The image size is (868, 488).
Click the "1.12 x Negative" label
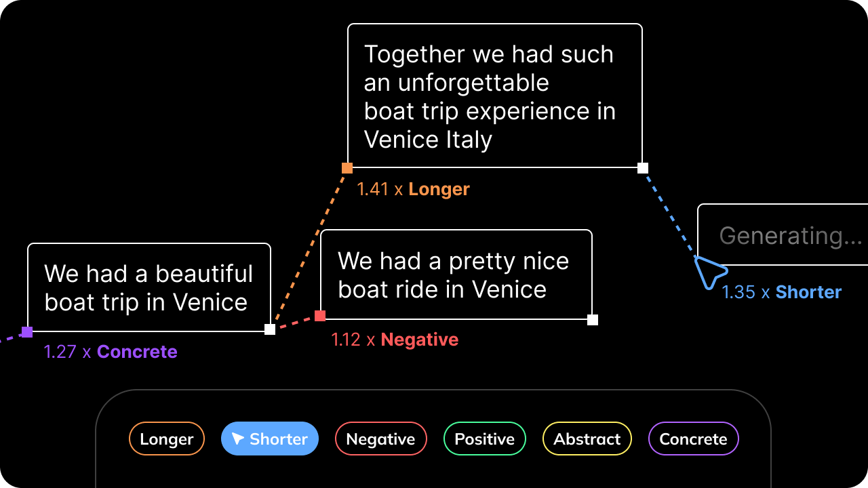395,340
